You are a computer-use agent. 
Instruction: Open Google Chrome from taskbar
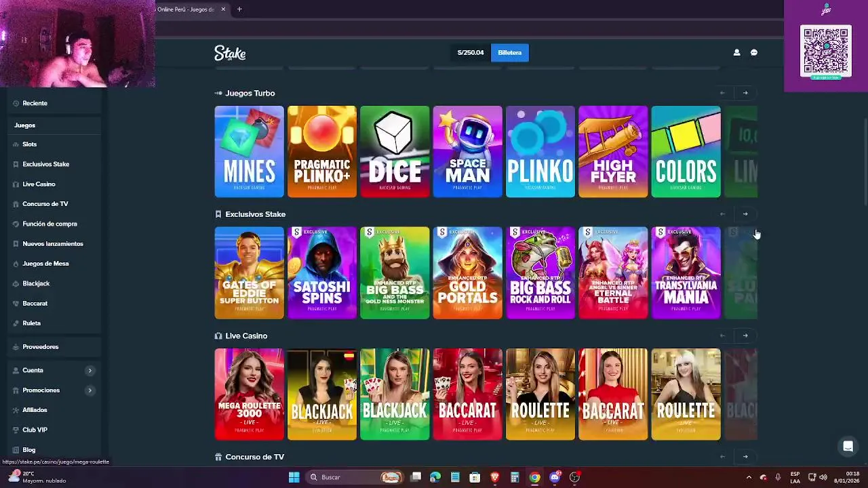point(535,477)
